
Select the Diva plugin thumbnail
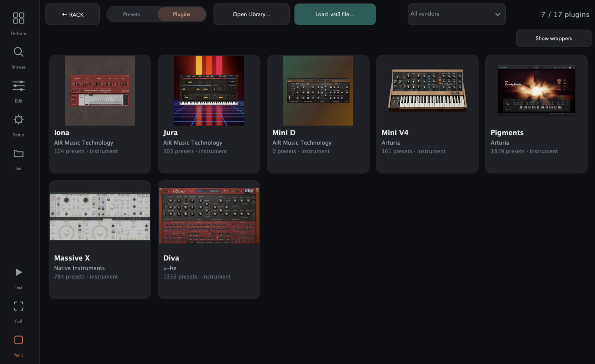pyautogui.click(x=209, y=216)
